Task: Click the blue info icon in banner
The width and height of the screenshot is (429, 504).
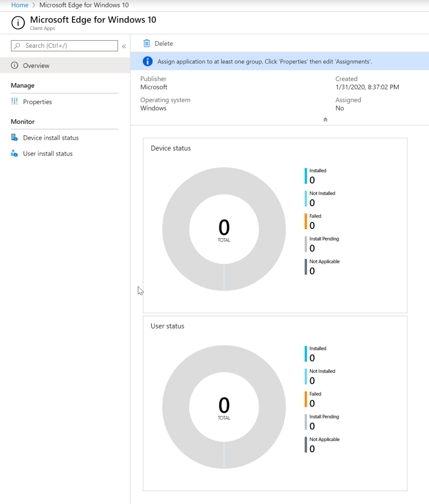Action: (x=147, y=62)
